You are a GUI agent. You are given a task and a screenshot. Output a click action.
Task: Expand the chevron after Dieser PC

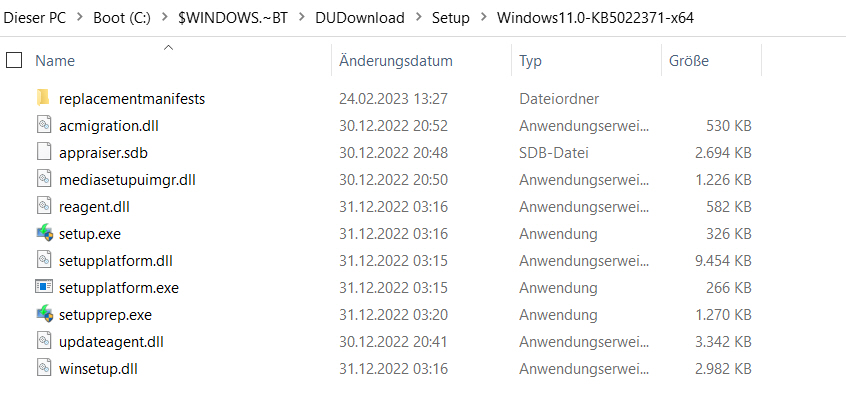[80, 18]
